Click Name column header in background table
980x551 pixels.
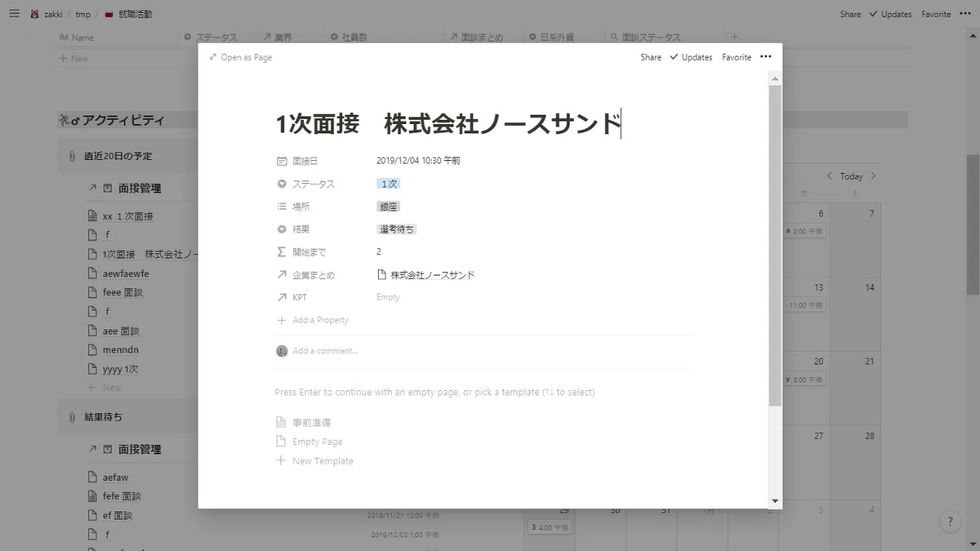[x=75, y=37]
